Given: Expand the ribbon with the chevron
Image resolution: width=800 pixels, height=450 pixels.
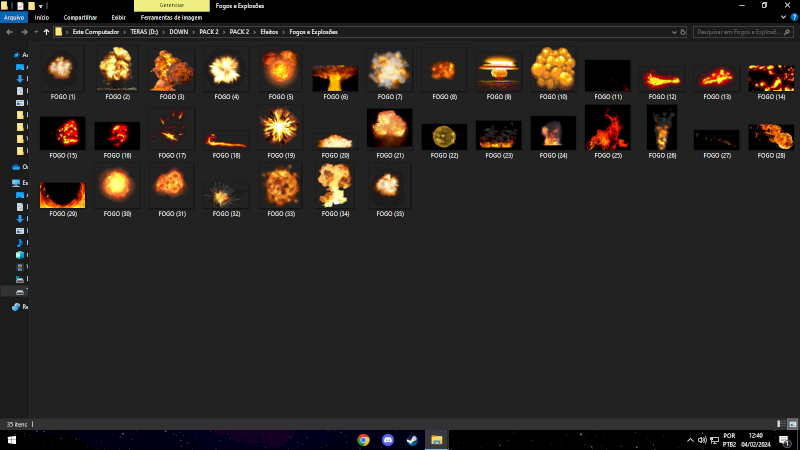Looking at the screenshot, I should pyautogui.click(x=783, y=17).
